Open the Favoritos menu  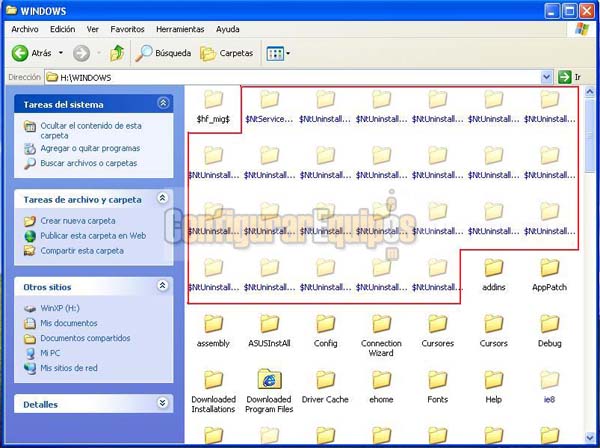[x=127, y=29]
